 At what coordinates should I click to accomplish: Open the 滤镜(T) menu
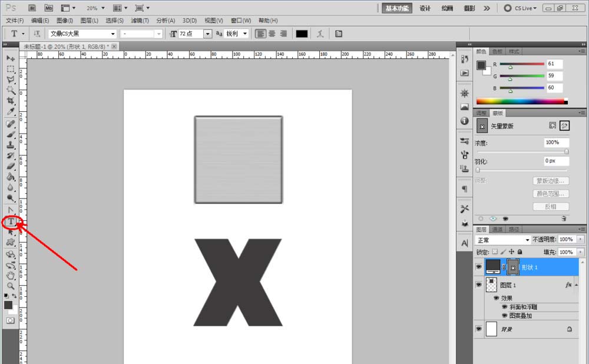(x=140, y=21)
